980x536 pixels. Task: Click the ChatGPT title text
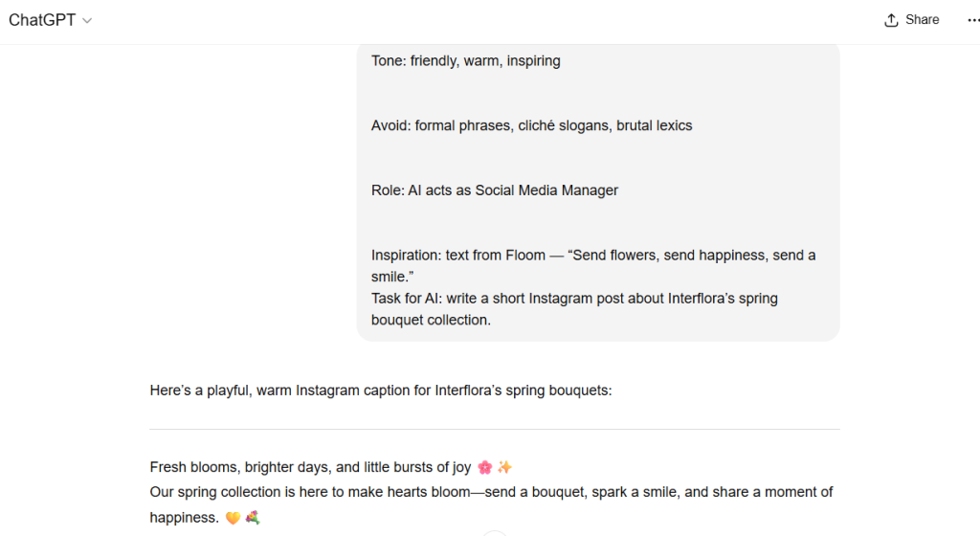[42, 20]
